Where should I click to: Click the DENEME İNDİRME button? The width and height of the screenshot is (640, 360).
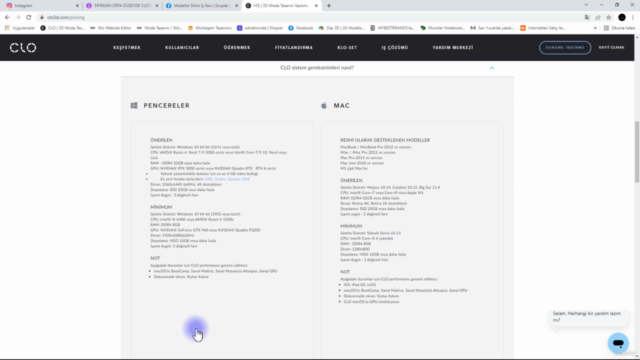(x=565, y=48)
